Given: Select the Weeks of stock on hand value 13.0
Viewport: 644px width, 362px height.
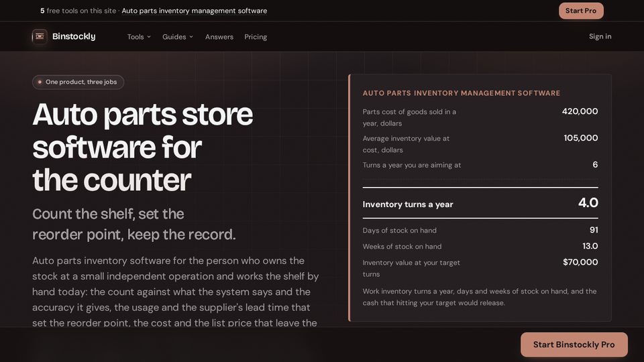Looking at the screenshot, I should coord(590,246).
